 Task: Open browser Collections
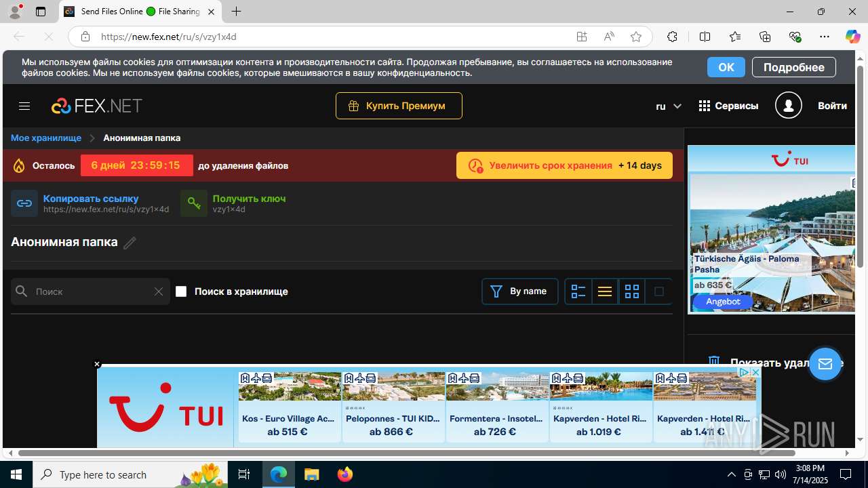[x=765, y=37]
